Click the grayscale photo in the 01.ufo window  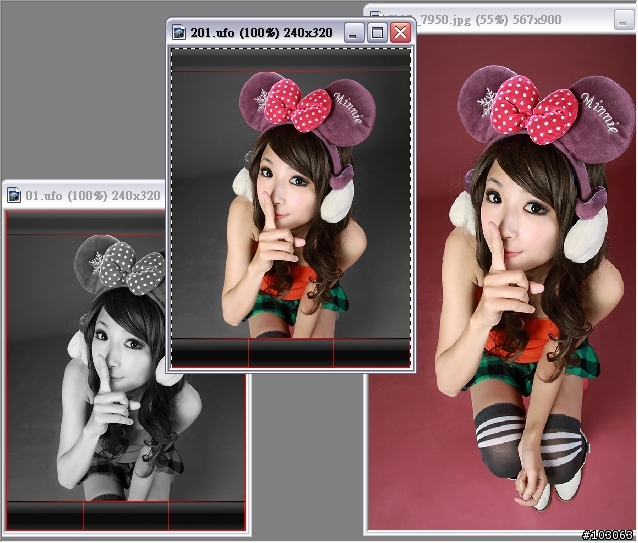126,371
